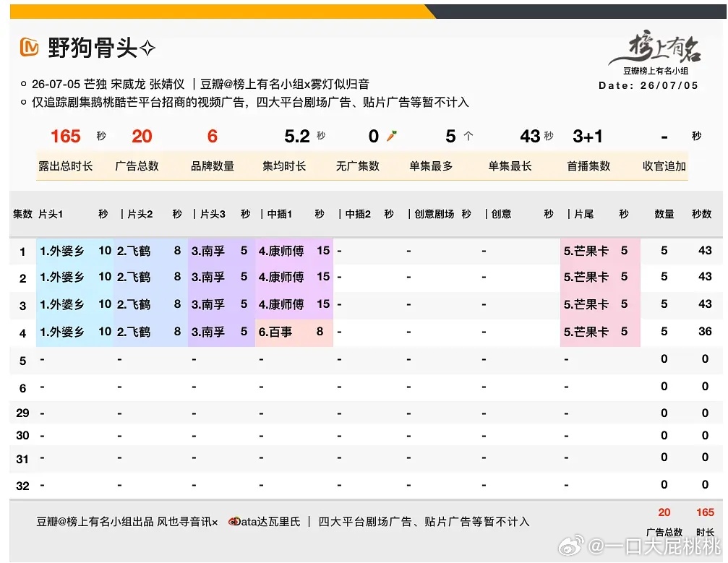The width and height of the screenshot is (728, 563).
Task: Click the 片头1 column header
Action: pyautogui.click(x=51, y=214)
